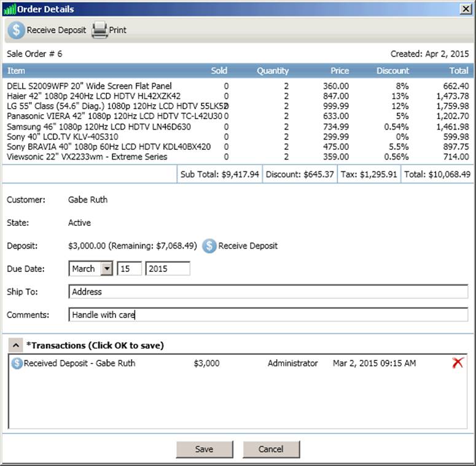This screenshot has width=476, height=466.
Task: Click the Print printer icon
Action: click(x=99, y=29)
